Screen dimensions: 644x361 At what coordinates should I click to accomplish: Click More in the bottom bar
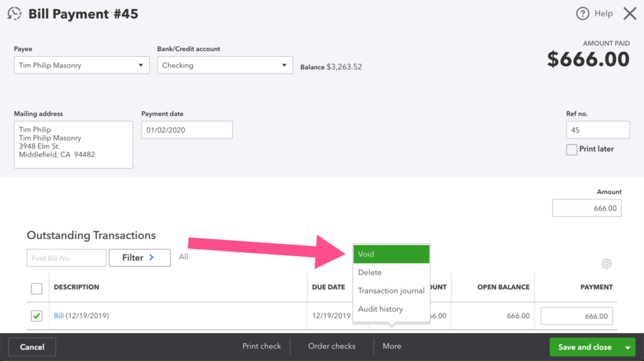point(392,346)
